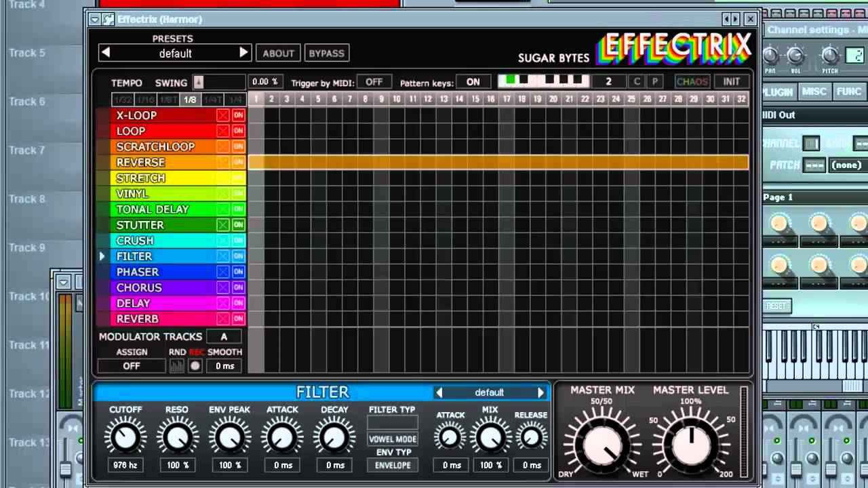
Task: Toggle the REVERSE track ON switch
Action: tap(238, 162)
